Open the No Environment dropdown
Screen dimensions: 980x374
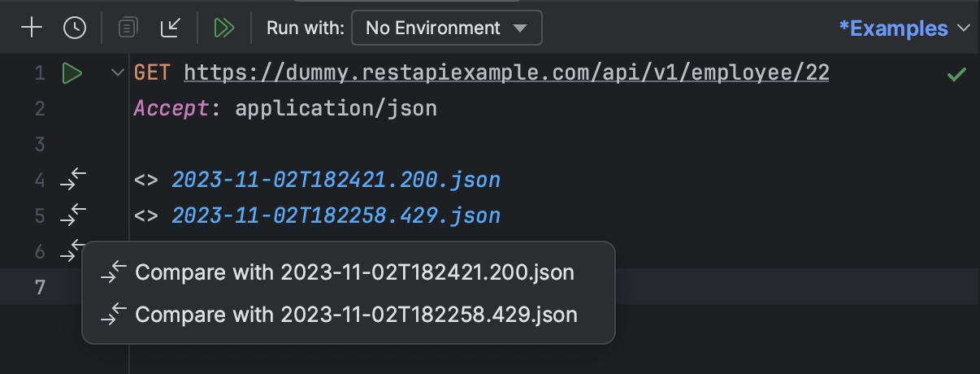446,28
